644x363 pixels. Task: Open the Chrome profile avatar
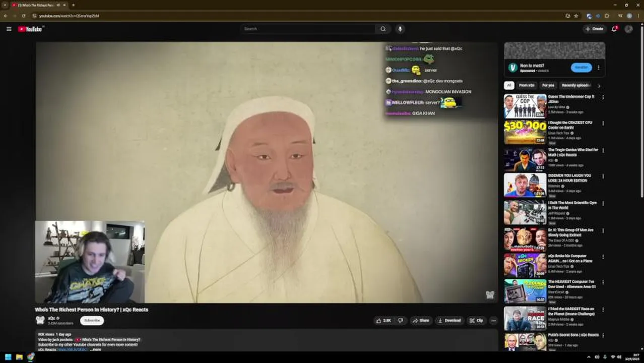coord(629,16)
